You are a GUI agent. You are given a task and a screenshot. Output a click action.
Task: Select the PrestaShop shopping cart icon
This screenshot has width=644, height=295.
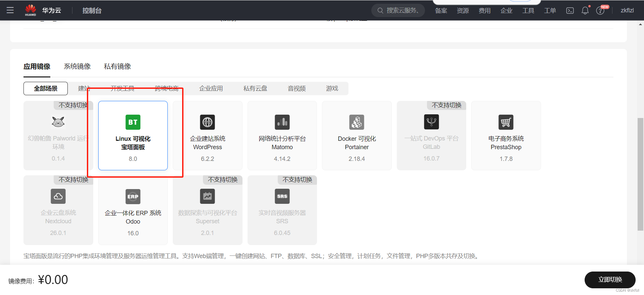(x=506, y=122)
